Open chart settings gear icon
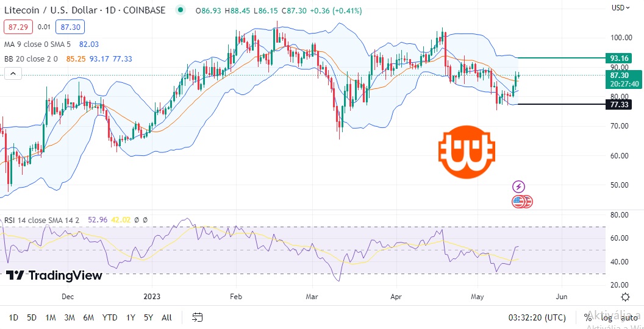The width and height of the screenshot is (644, 329). 625,297
